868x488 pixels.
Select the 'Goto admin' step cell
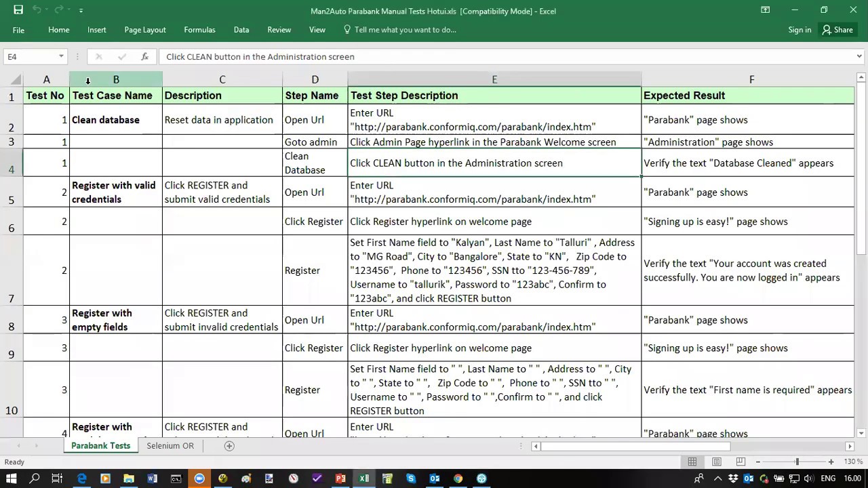tap(315, 142)
